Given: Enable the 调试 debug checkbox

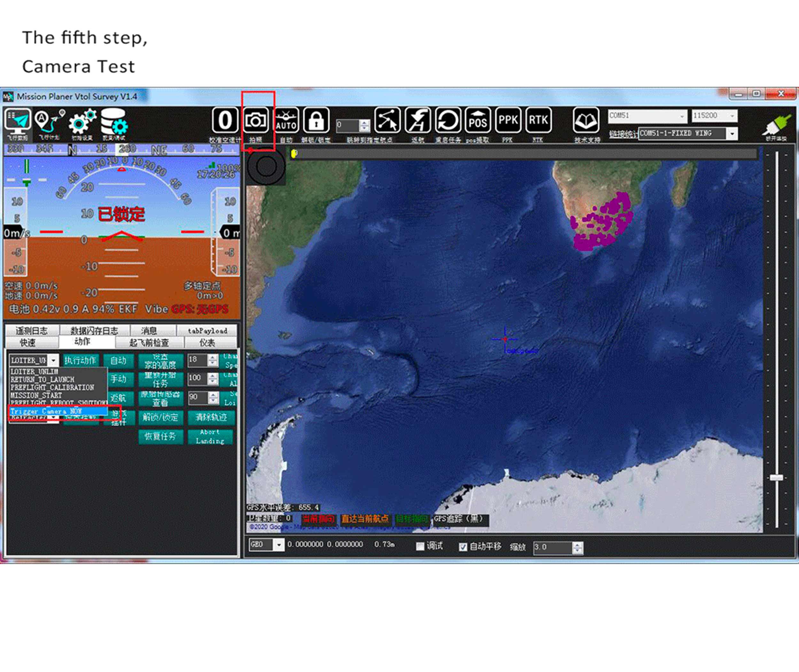Looking at the screenshot, I should (x=420, y=547).
